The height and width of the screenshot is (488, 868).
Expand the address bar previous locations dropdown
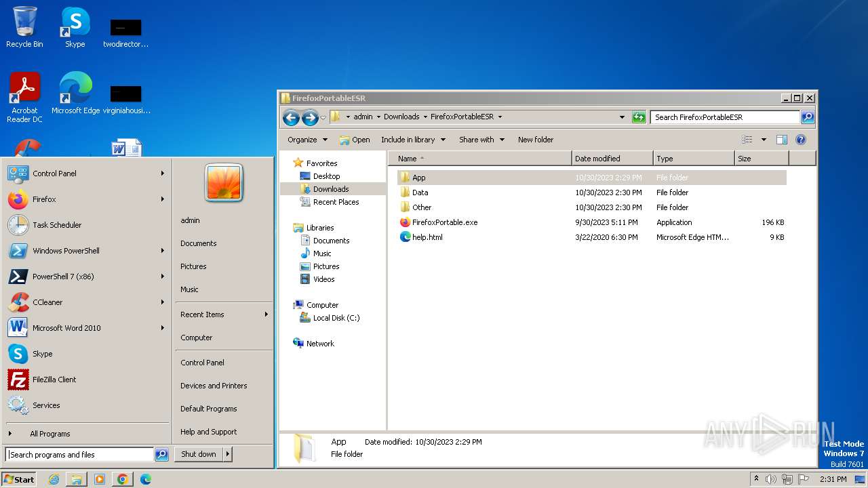(622, 117)
